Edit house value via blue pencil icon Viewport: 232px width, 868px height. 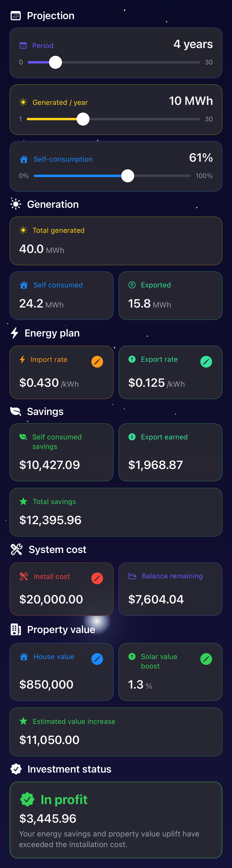pos(97,659)
